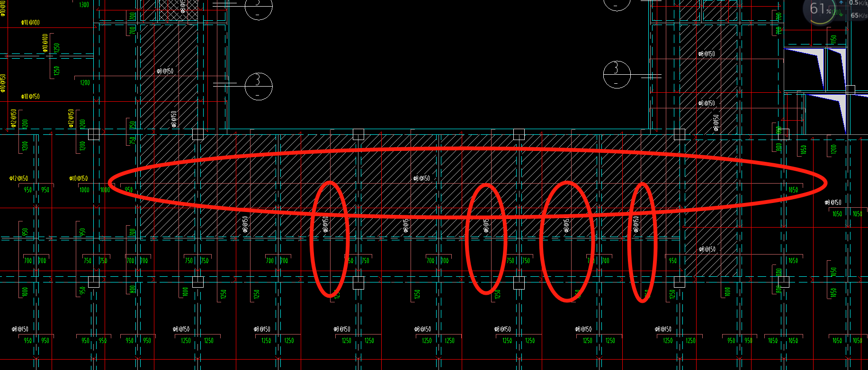This screenshot has height=370, width=868.
Task: Select the horizontal green 1200 dimension text
Action: click(85, 83)
